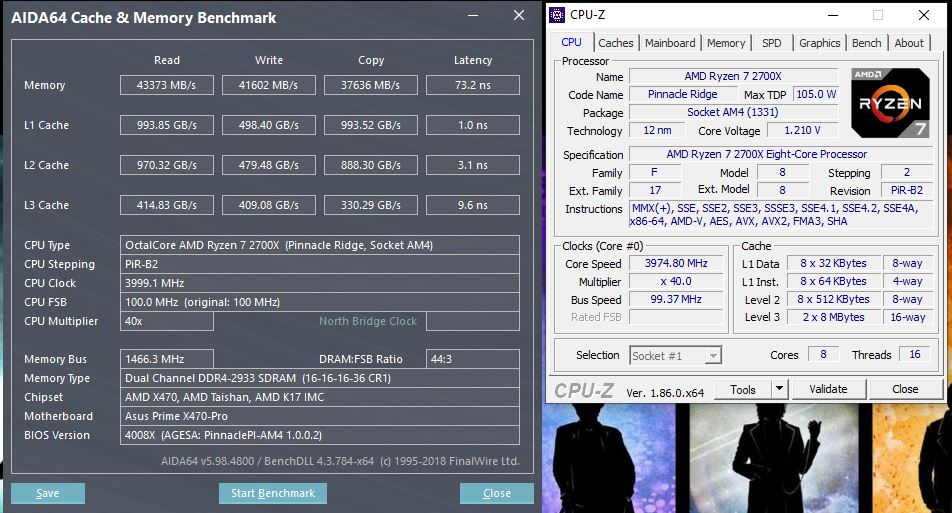Viewport: 952px width, 513px height.
Task: Click the CPU Multiplier value 40x
Action: (166, 321)
